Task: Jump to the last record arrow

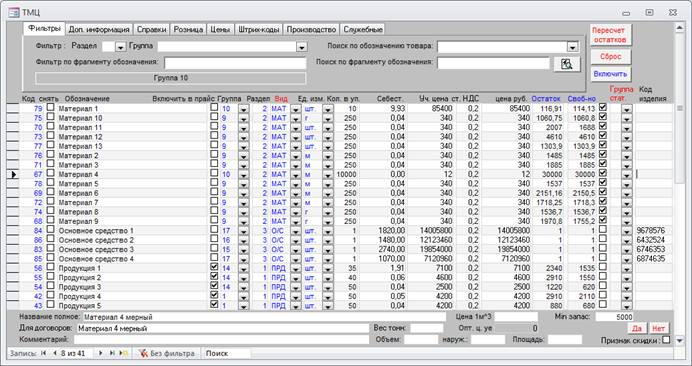Action: point(112,353)
